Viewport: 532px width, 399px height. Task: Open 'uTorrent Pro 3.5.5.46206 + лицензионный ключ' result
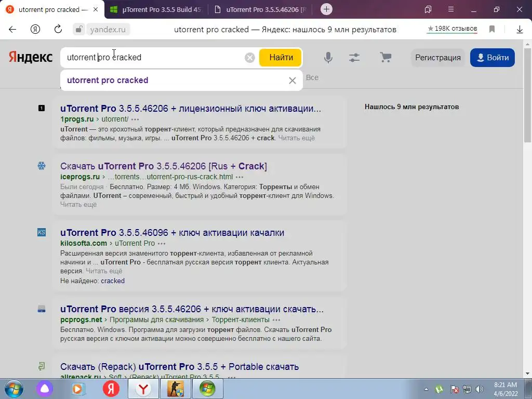(190, 109)
